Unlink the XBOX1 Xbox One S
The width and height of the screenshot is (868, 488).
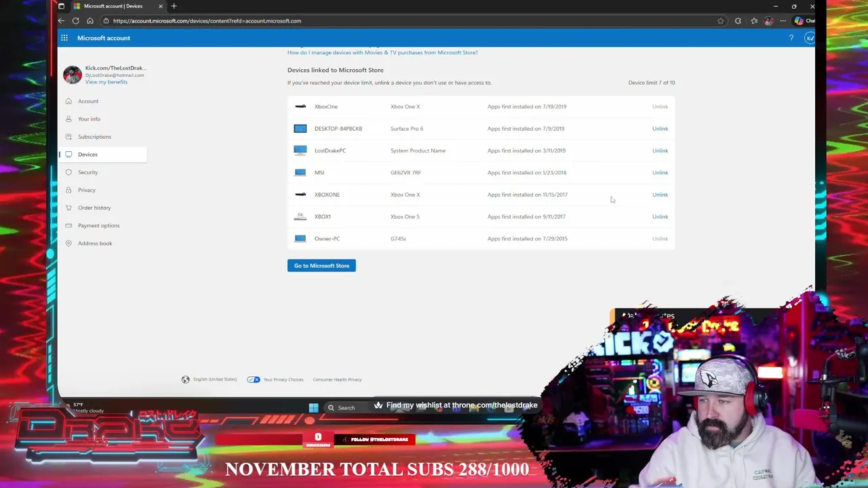coord(660,216)
